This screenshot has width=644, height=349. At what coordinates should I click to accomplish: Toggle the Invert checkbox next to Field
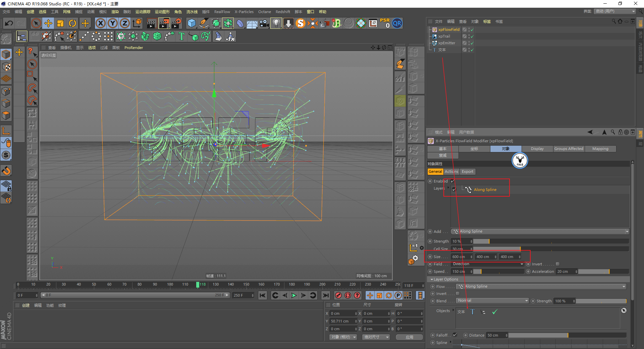[557, 264]
